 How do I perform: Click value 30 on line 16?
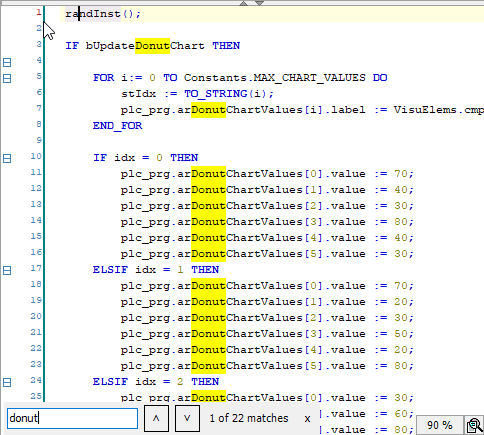click(x=401, y=254)
